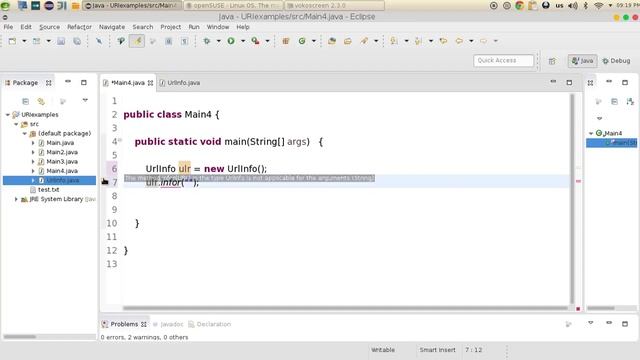
Task: Toggle Block Selection Mode toolbar button
Action: 169,41
